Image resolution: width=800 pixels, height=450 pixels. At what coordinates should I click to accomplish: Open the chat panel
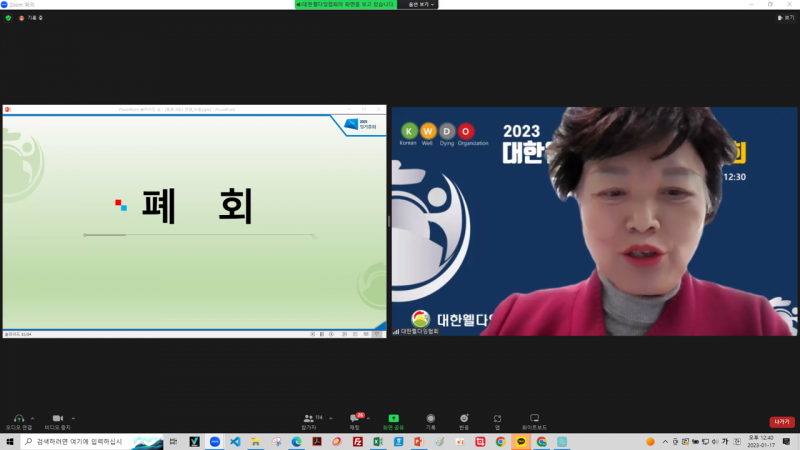354,418
